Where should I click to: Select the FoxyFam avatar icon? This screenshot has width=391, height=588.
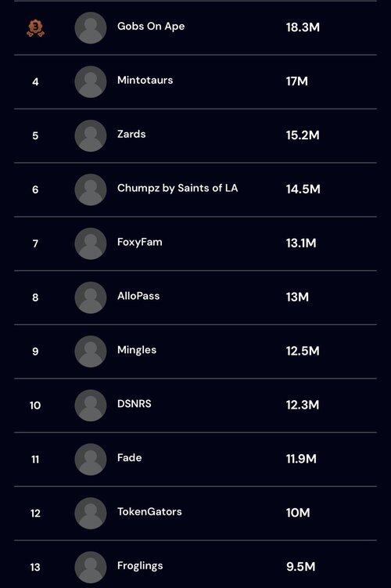click(91, 243)
